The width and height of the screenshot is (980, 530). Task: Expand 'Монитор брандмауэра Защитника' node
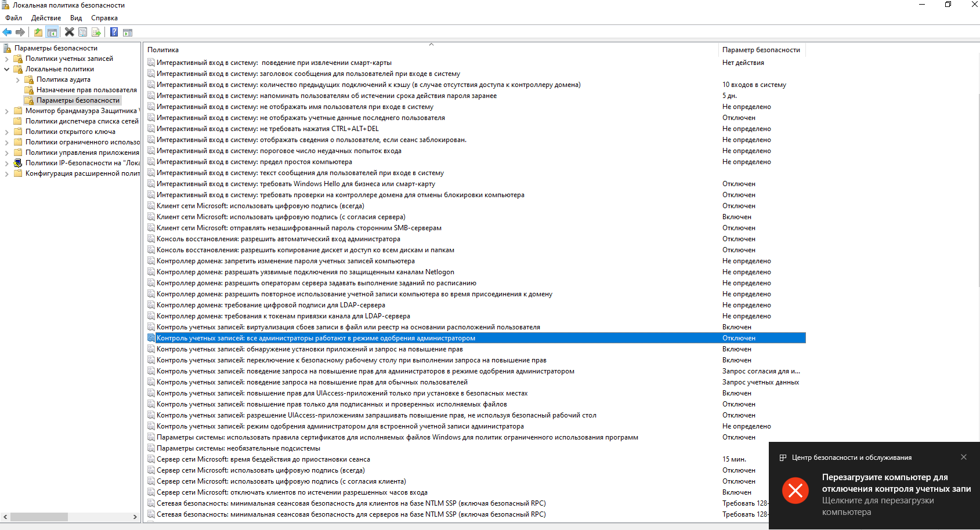[7, 111]
